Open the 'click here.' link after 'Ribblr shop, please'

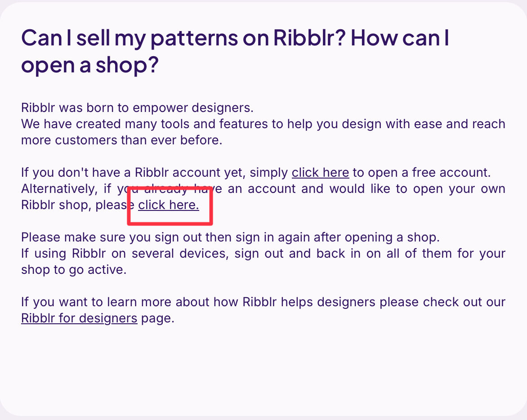(x=168, y=205)
